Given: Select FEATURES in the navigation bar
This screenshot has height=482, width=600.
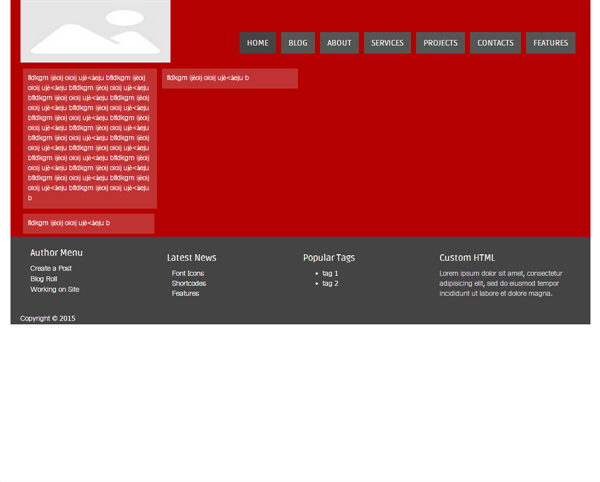Looking at the screenshot, I should 550,43.
